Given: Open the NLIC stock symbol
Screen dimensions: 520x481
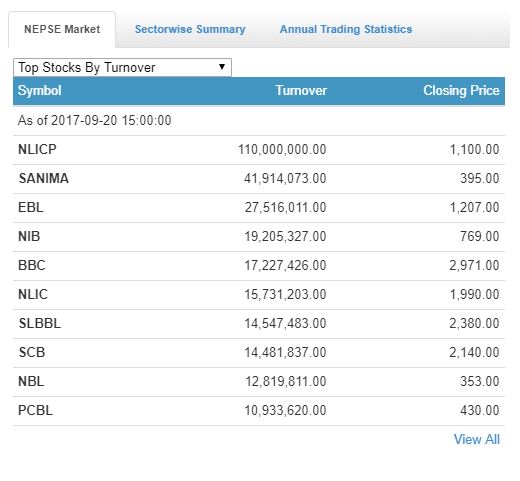Looking at the screenshot, I should (x=33, y=294).
